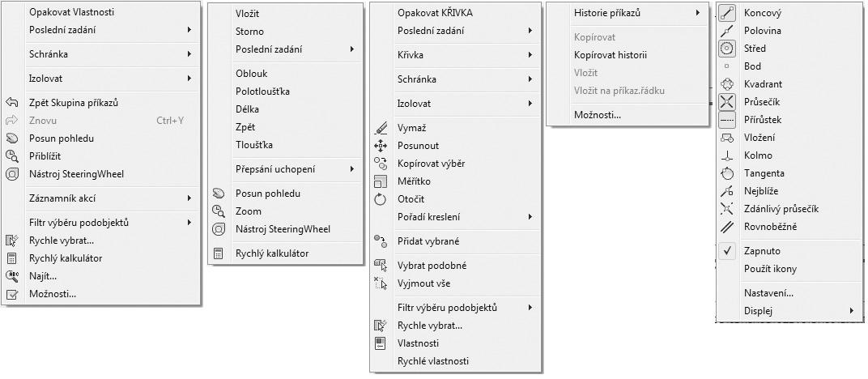
Task: Expand the Pořadí kreslení submenu arrow
Action: [530, 217]
